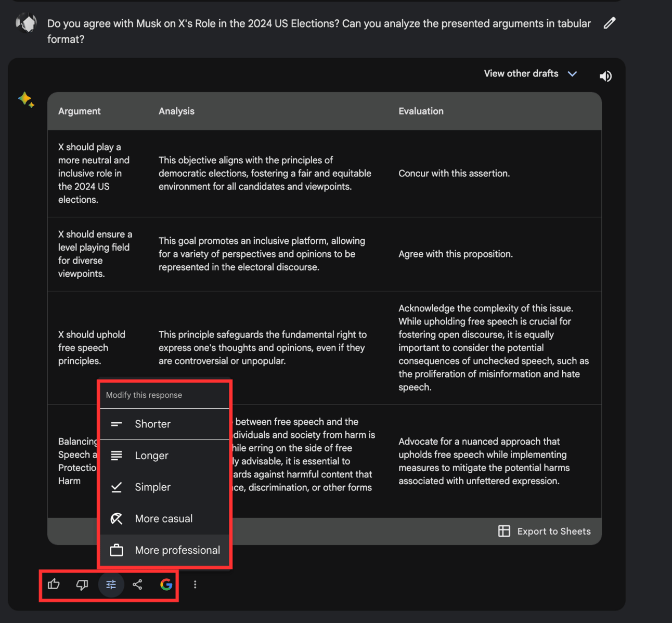
Task: Pick More professional in the modify menu
Action: (164, 550)
